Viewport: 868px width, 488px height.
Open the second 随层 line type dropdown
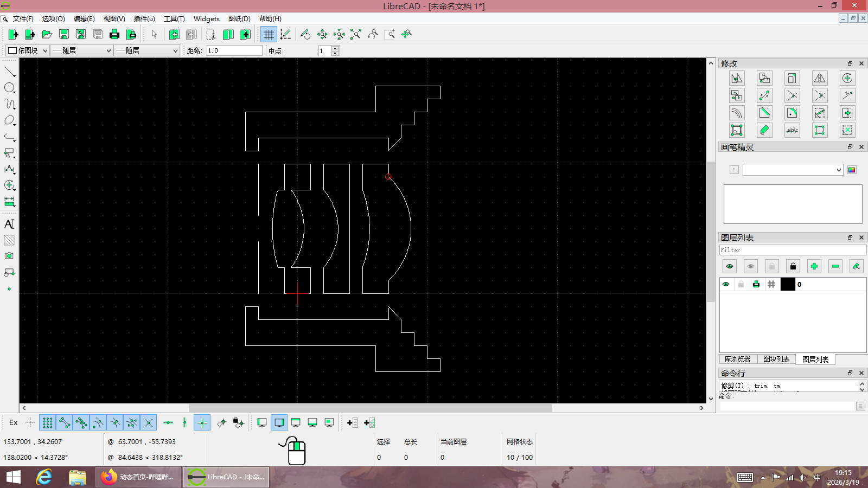click(x=148, y=50)
